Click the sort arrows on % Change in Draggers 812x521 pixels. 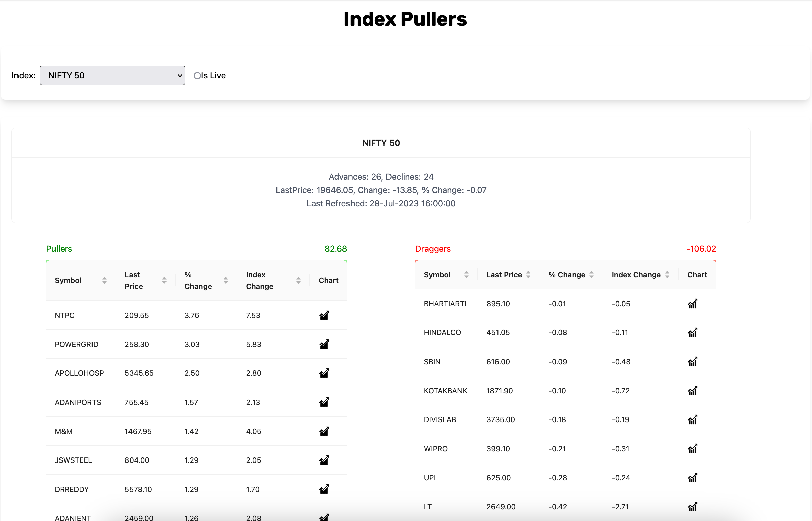coord(591,274)
